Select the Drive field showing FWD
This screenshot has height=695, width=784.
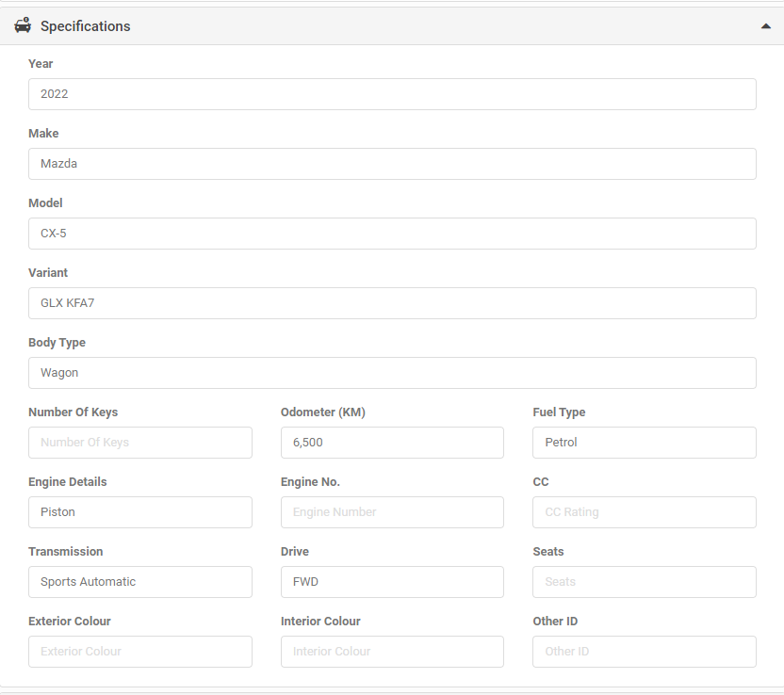pos(392,582)
